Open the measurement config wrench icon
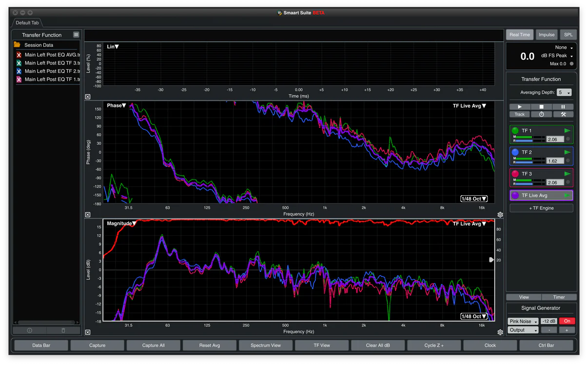 563,114
